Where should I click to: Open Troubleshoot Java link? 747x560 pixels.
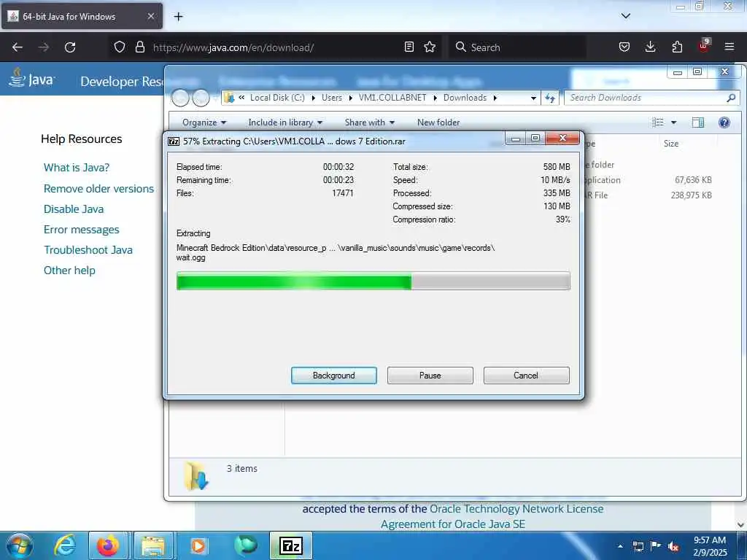point(88,250)
